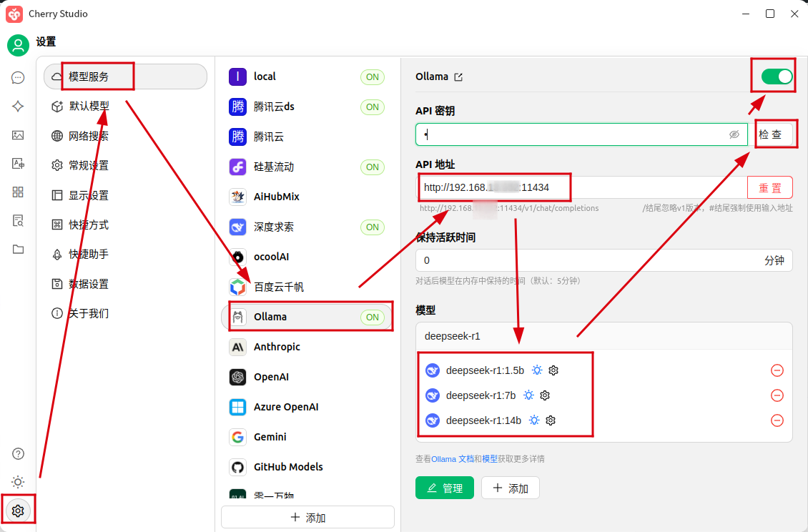Open 网络搜索 settings section
Screen dimensions: 808x532
(x=89, y=136)
